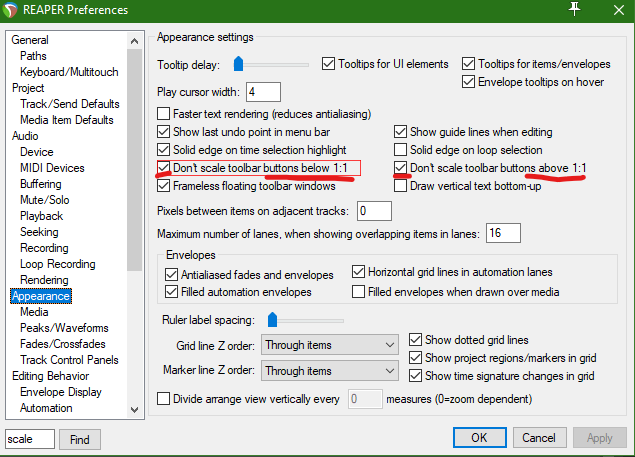Click the search field containing 'scale'
This screenshot has width=635, height=457.
30,439
